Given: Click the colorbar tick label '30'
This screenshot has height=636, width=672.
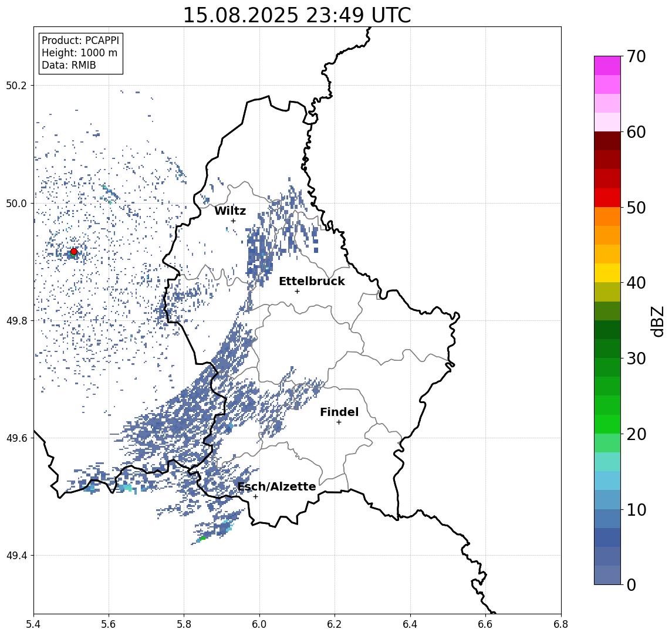Looking at the screenshot, I should [636, 358].
